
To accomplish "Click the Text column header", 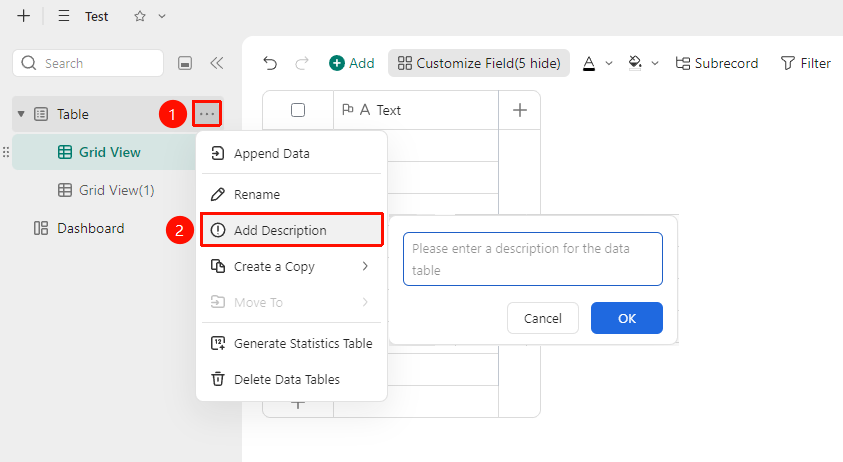I will [x=416, y=110].
